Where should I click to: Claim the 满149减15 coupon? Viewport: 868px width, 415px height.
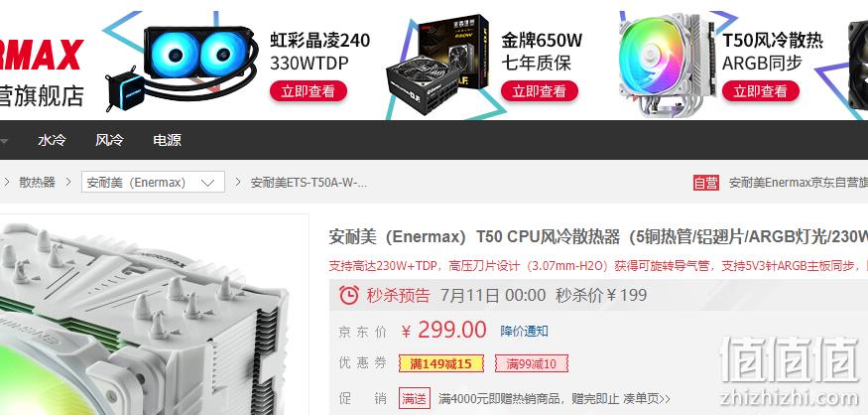[441, 363]
